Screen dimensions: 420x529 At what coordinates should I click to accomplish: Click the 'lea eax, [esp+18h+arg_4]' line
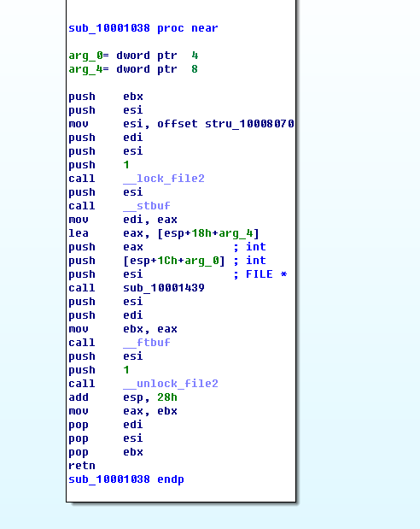pyautogui.click(x=164, y=233)
